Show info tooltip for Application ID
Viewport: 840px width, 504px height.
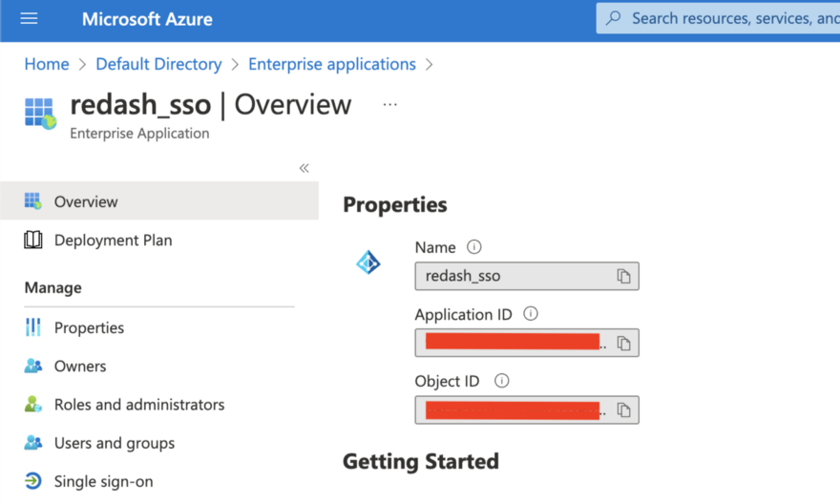pyautogui.click(x=531, y=314)
